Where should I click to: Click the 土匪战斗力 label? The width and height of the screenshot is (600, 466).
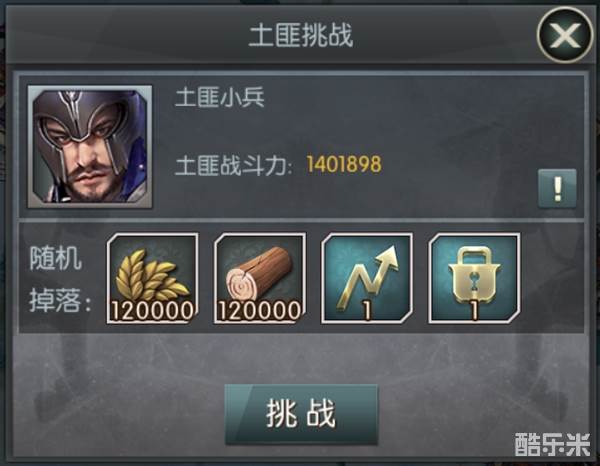coord(233,166)
